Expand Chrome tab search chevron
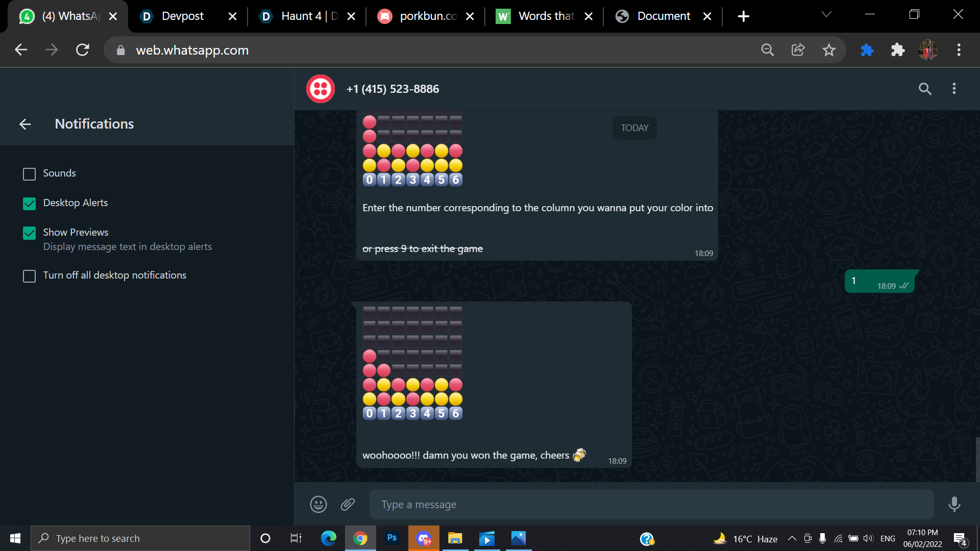Viewport: 980px width, 551px height. (826, 15)
